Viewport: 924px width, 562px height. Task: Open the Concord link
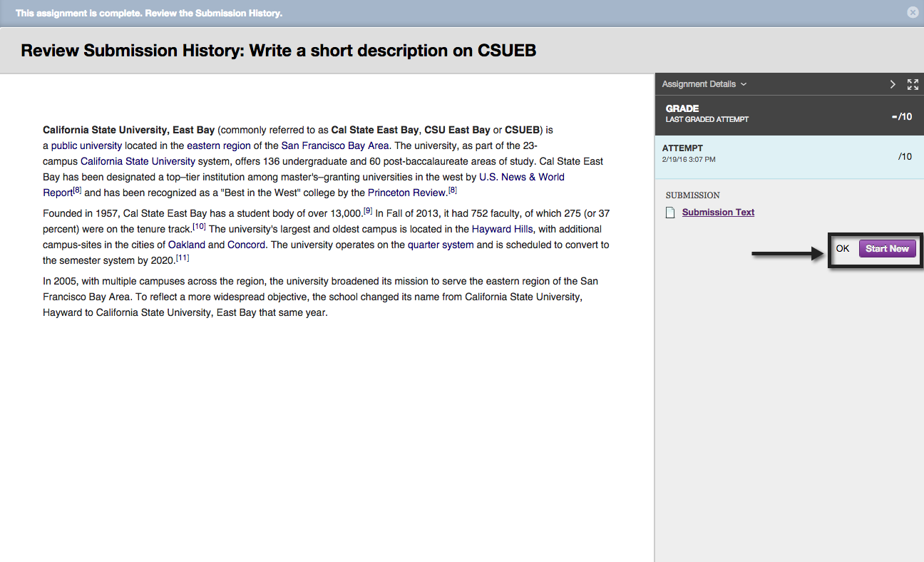[x=247, y=245]
